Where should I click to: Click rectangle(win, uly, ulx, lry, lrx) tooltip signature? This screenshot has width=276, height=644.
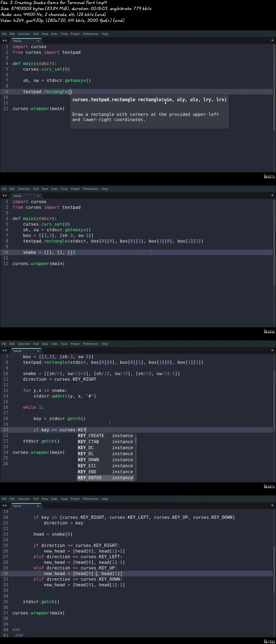149,100
